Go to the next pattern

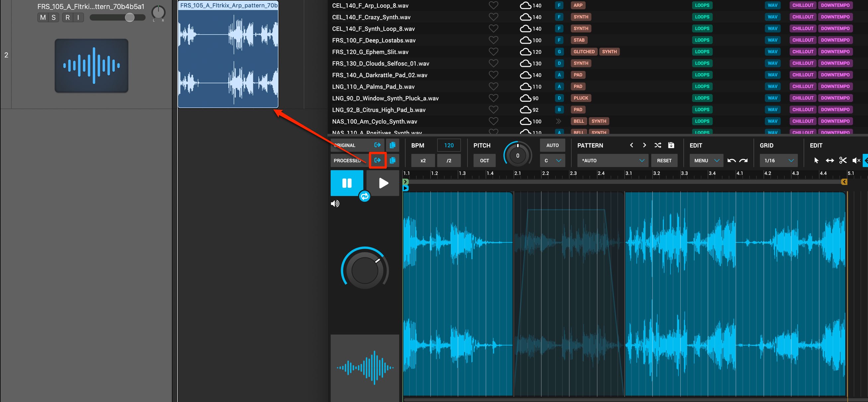pos(644,145)
